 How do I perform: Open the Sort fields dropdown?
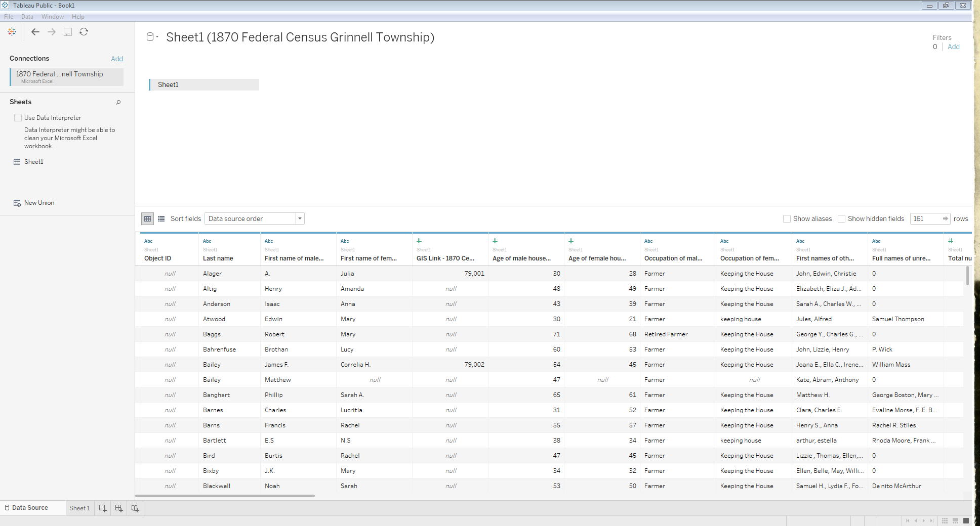tap(254, 218)
